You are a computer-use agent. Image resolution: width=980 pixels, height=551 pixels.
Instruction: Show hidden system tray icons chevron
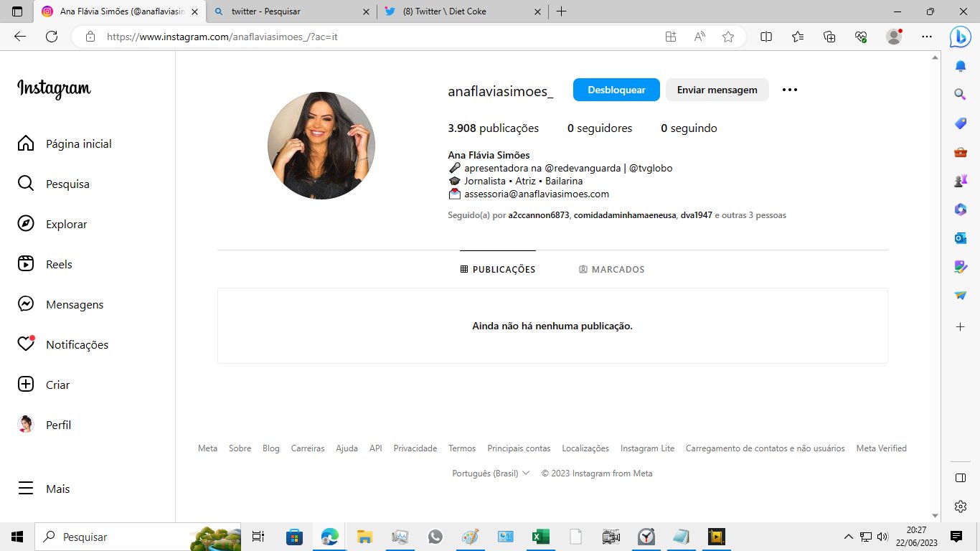(849, 537)
